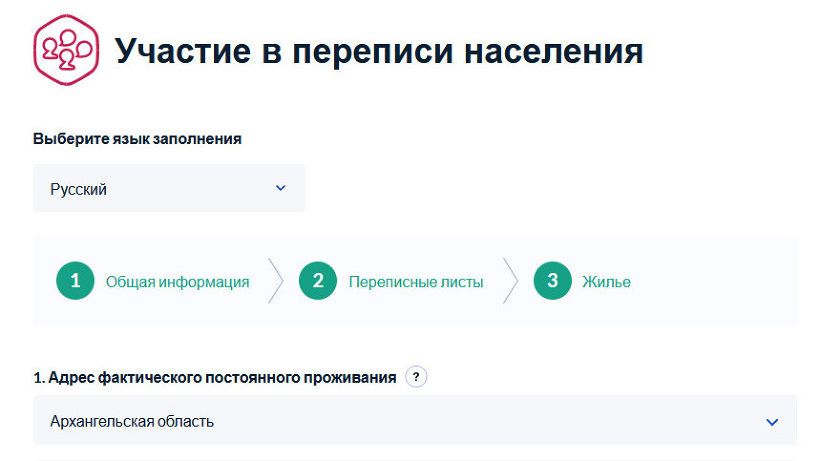This screenshot has height=461, width=820.
Task: Click the census people logo icon
Action: click(x=66, y=50)
